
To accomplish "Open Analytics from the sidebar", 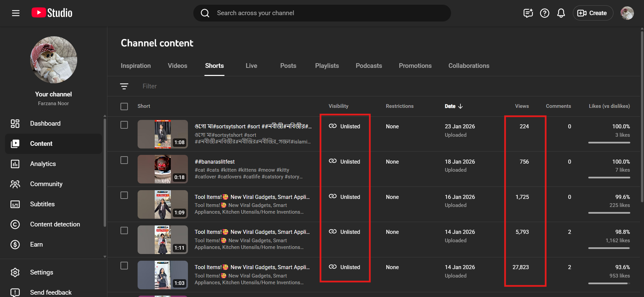I will tap(43, 164).
